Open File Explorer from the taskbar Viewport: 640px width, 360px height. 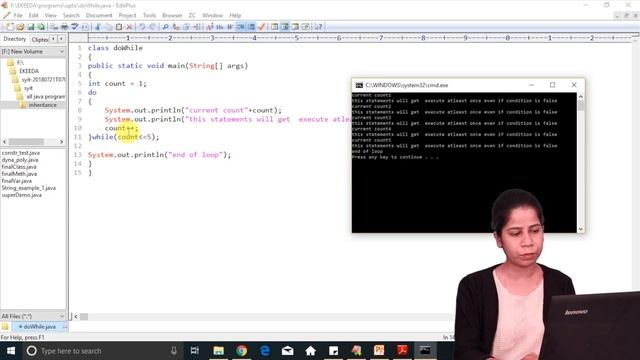(x=218, y=351)
